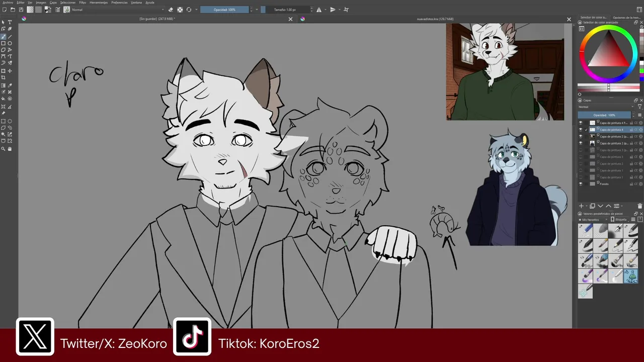The width and height of the screenshot is (644, 362).
Task: Toggle eraser mode in top toolbar
Action: (171, 10)
